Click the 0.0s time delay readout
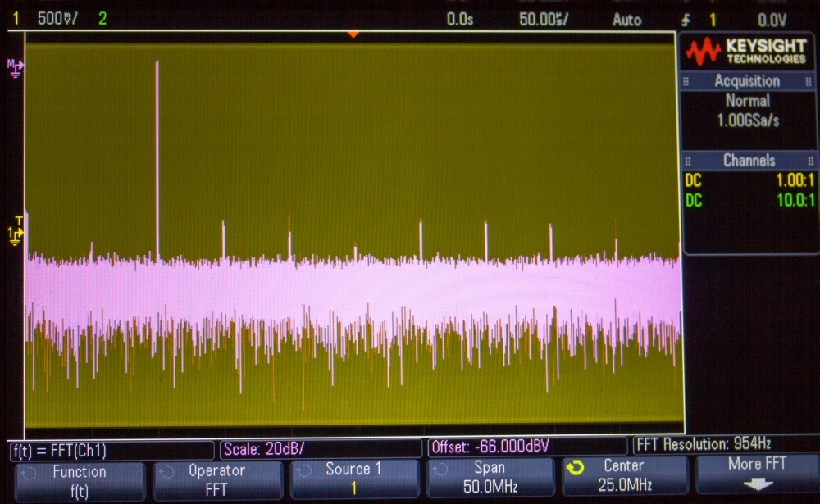 pyautogui.click(x=460, y=20)
